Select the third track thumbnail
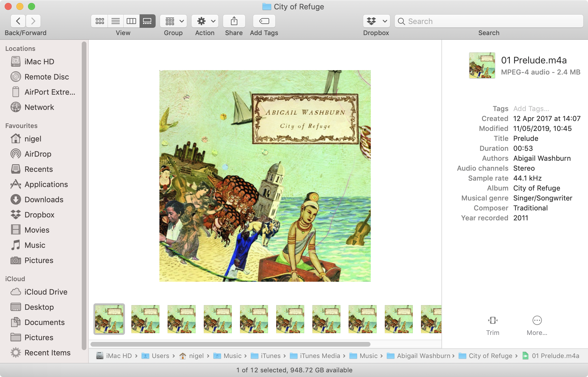The height and width of the screenshot is (377, 588). coord(182,319)
